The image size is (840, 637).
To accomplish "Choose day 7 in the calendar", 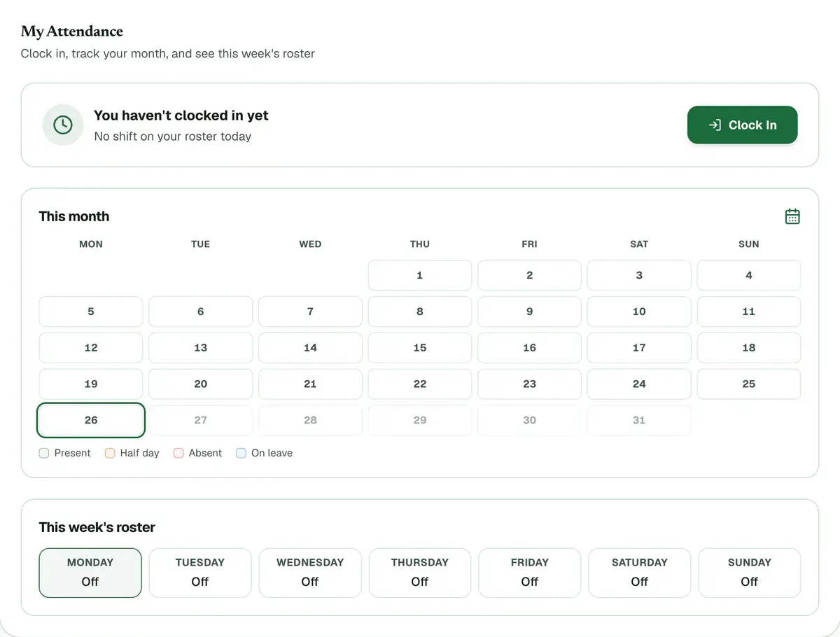I will coord(310,311).
